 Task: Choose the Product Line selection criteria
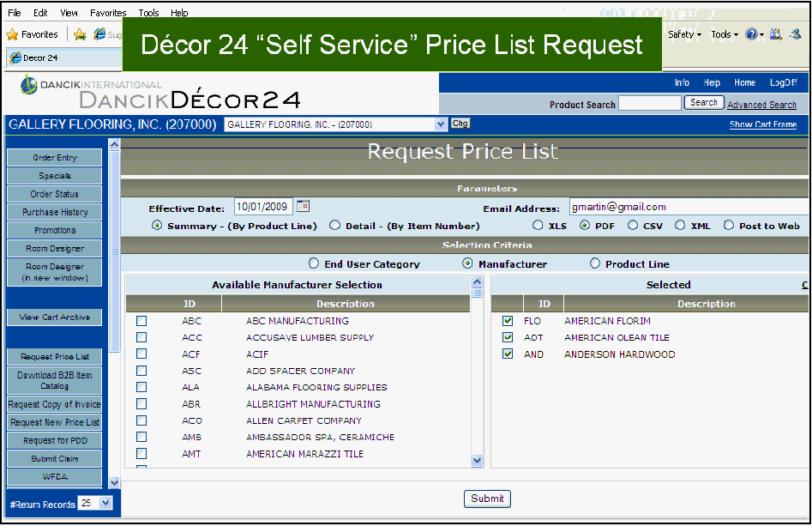(595, 264)
